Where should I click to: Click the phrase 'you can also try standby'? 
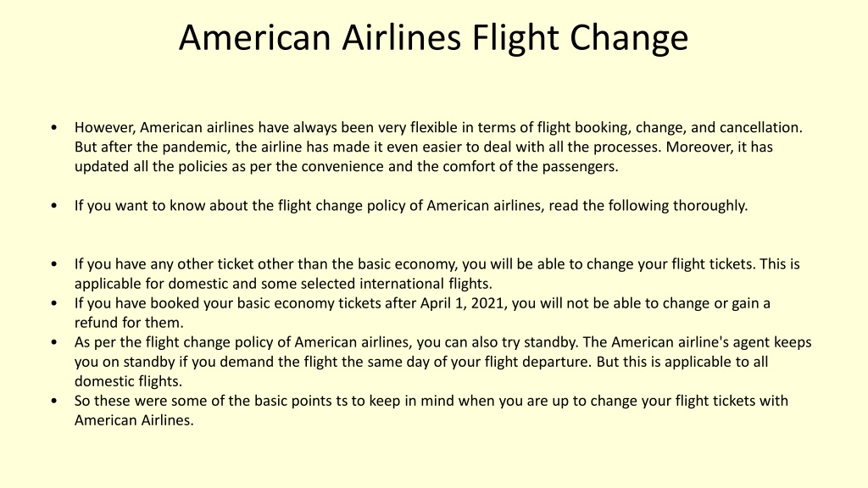[x=498, y=342]
